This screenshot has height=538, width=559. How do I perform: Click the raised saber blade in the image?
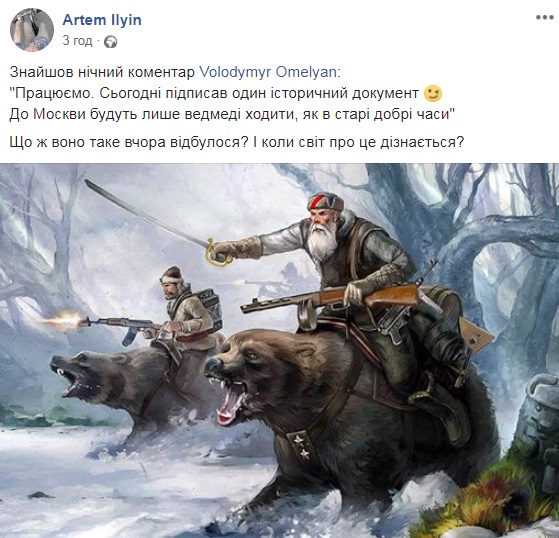click(x=145, y=213)
